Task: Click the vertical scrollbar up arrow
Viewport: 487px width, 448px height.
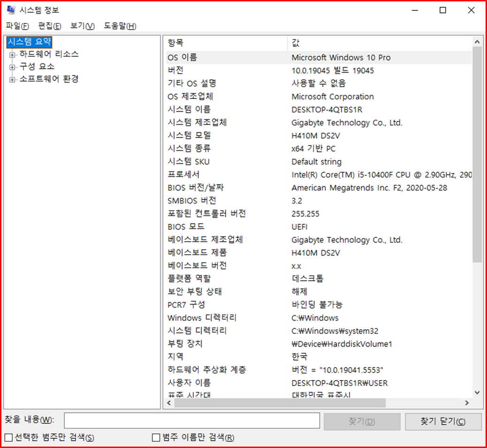Action: (x=477, y=42)
